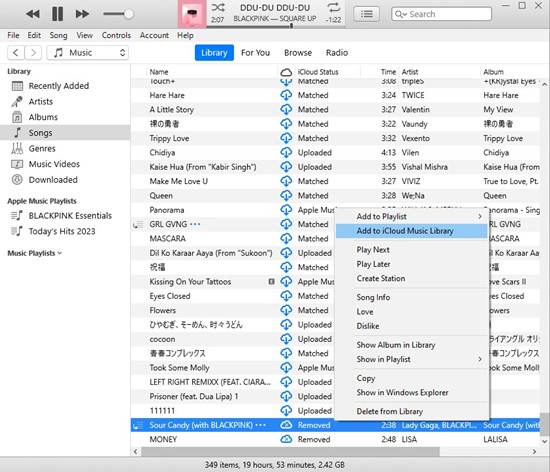Expand Add to Playlist submenu
The height and width of the screenshot is (472, 550).
tap(412, 217)
